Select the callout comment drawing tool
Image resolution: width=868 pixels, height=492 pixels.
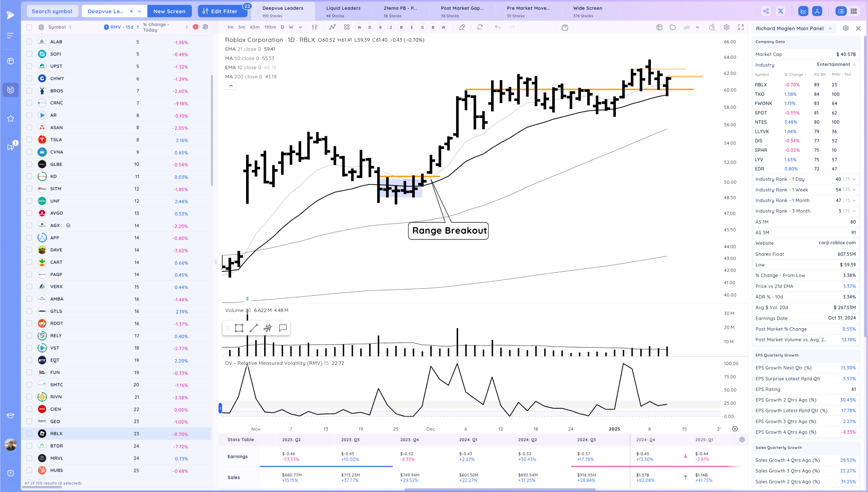click(x=283, y=328)
